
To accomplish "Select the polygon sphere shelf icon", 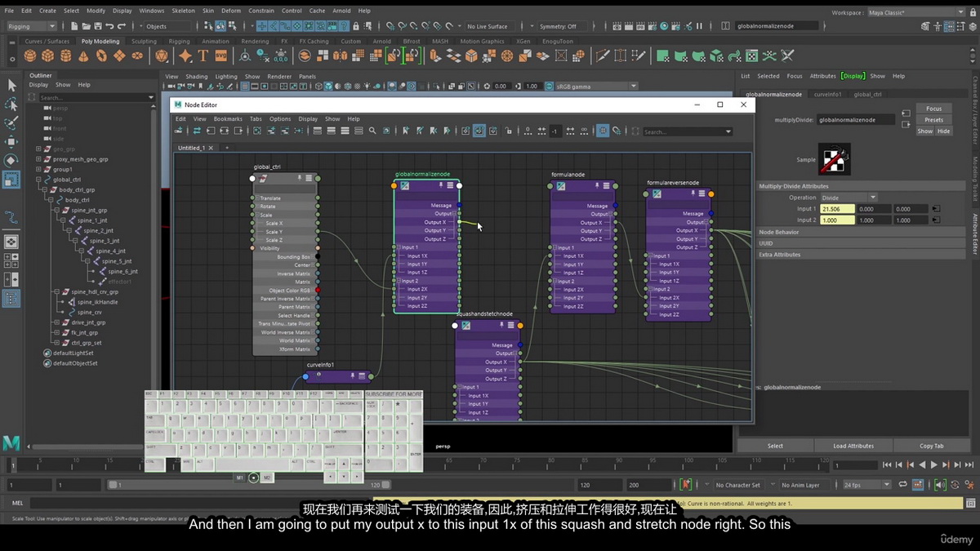I will coord(30,56).
